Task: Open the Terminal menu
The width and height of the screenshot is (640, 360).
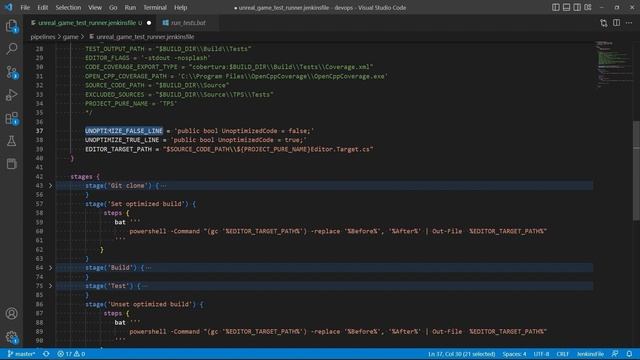Action: tap(155, 7)
